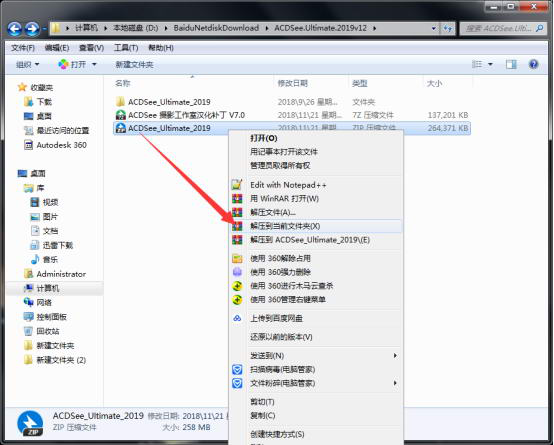
Task: Select 还原以前的版本(V)
Action: coord(316,337)
